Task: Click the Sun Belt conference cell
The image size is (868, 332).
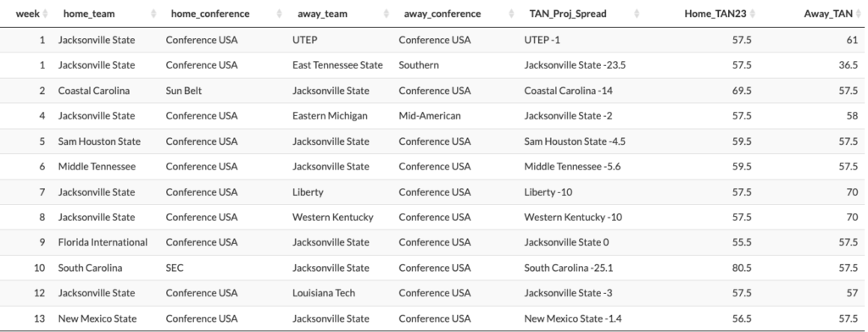Action: click(184, 90)
